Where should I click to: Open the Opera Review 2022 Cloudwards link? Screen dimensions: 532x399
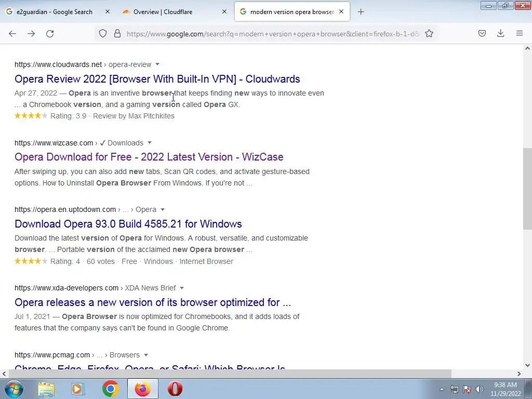coord(157,79)
